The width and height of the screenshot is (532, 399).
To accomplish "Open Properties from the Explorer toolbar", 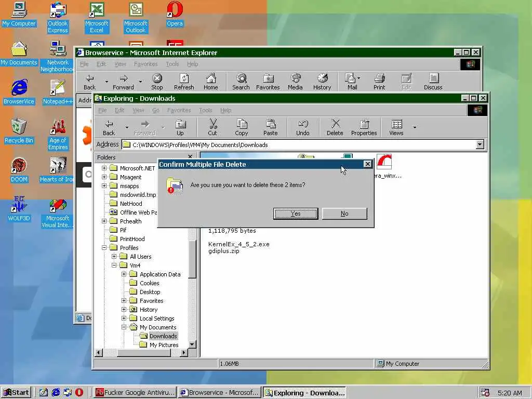I will [364, 128].
